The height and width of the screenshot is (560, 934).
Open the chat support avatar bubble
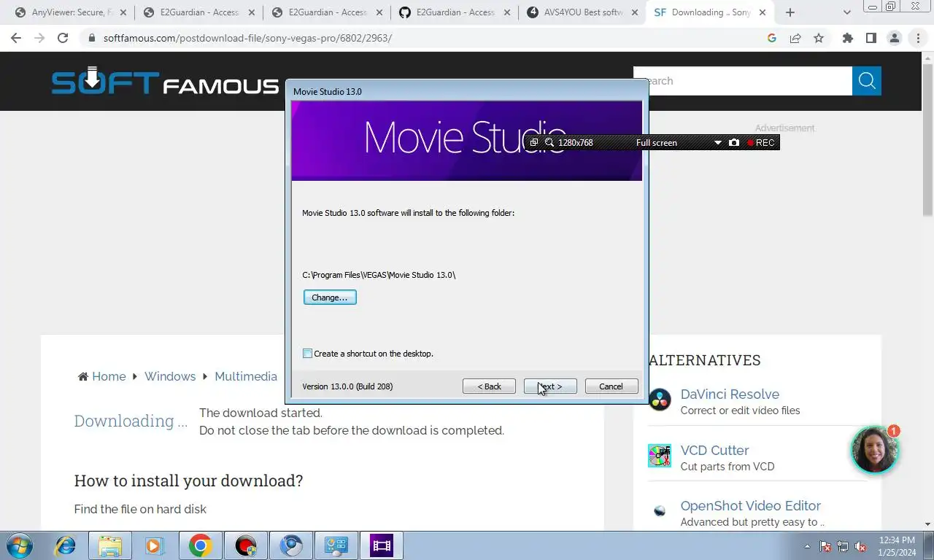click(x=874, y=450)
